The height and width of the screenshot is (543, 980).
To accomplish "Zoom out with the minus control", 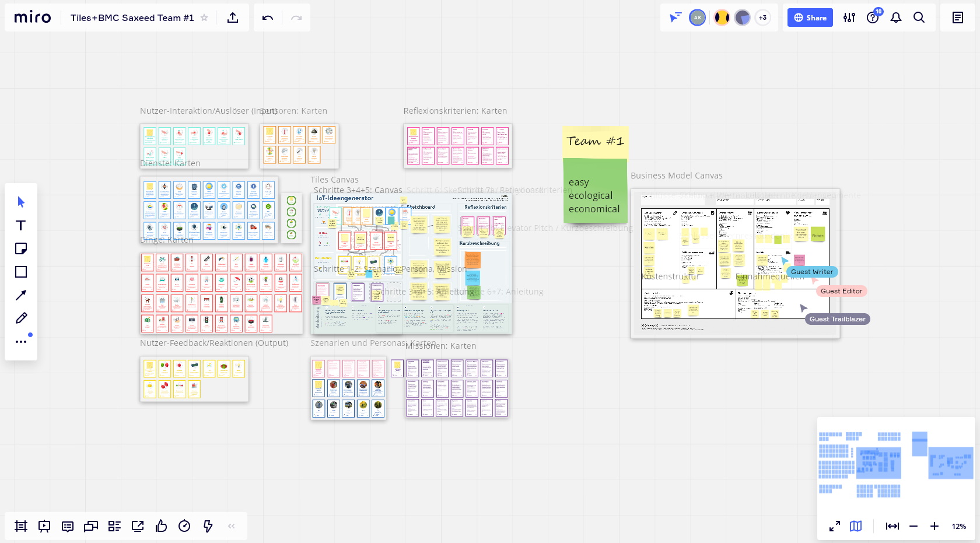I will point(914,526).
